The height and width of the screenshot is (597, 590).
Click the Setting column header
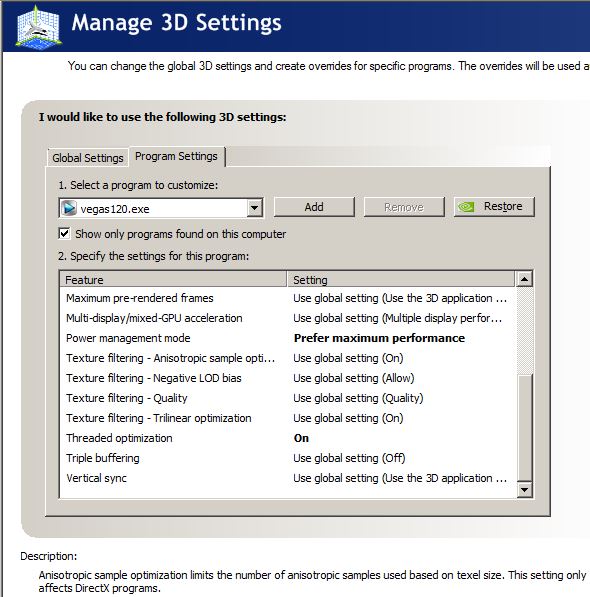[x=400, y=279]
